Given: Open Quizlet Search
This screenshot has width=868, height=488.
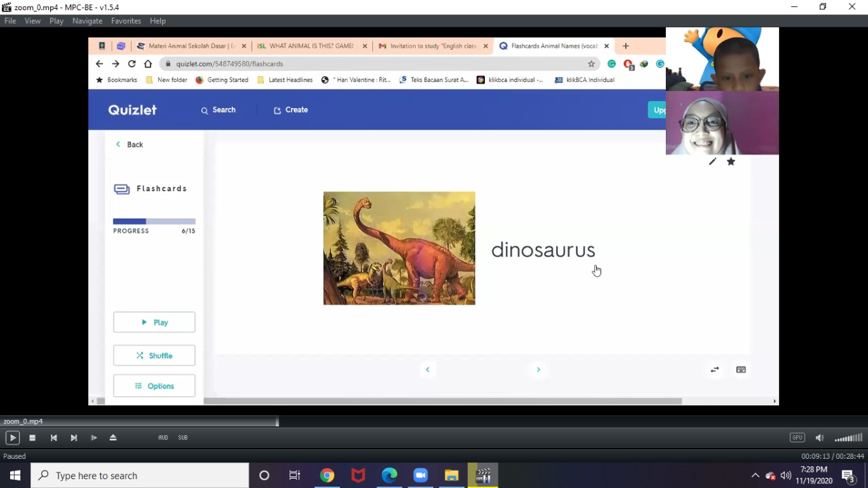Looking at the screenshot, I should point(218,110).
